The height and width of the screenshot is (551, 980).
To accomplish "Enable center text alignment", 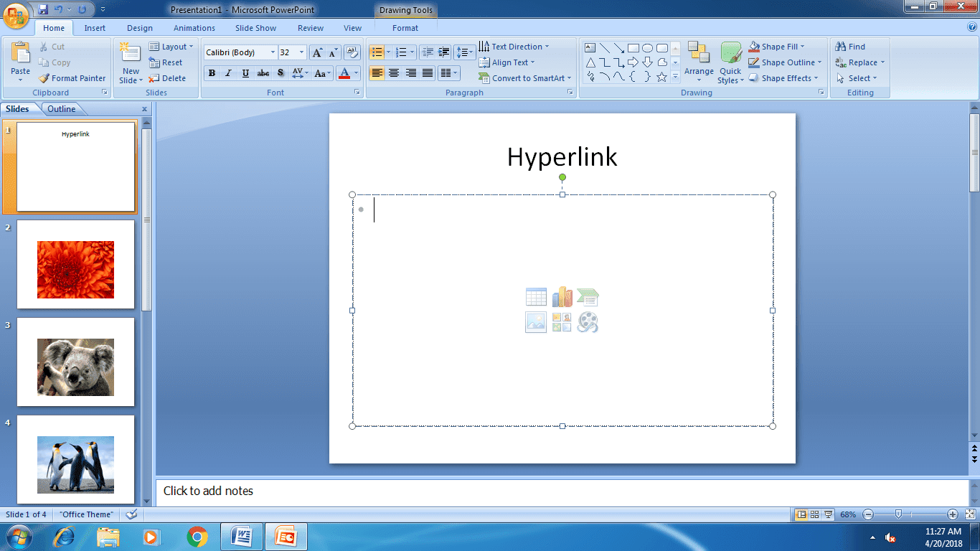I will tap(394, 72).
